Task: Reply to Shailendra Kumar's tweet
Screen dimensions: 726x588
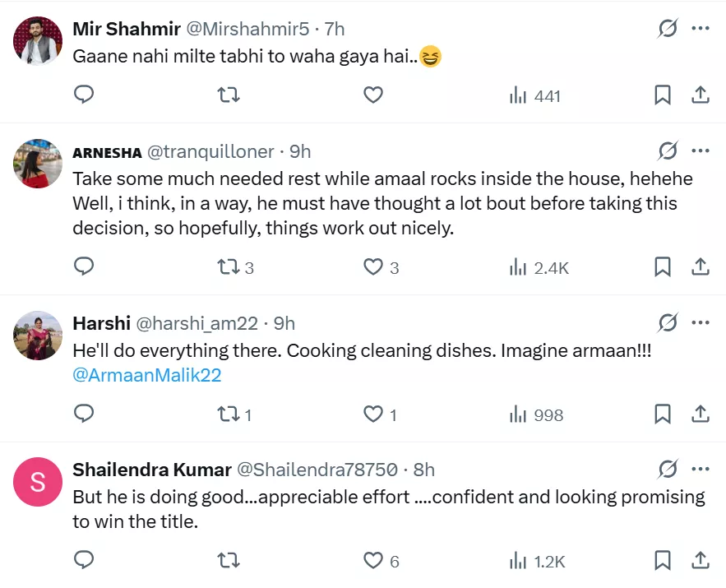Action: pos(84,561)
